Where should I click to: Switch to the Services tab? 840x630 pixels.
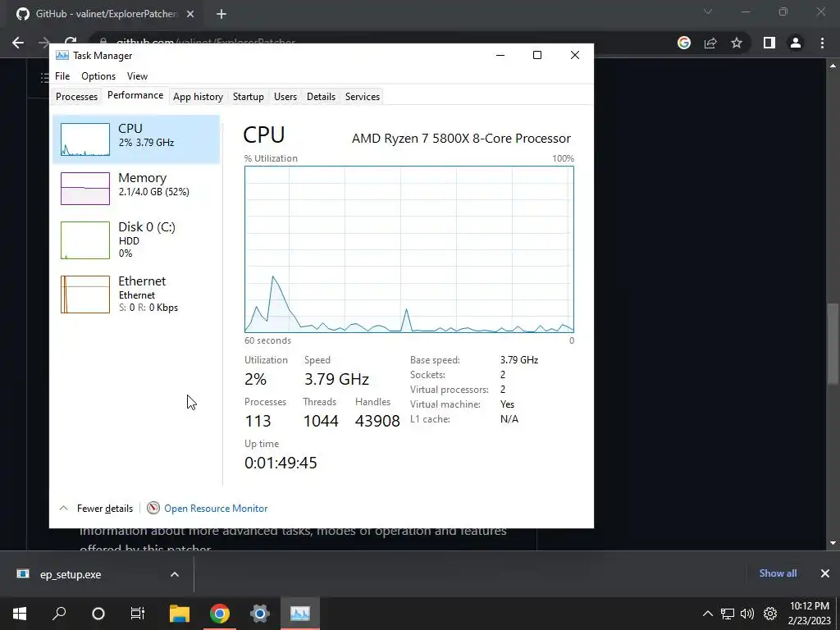[x=362, y=97]
